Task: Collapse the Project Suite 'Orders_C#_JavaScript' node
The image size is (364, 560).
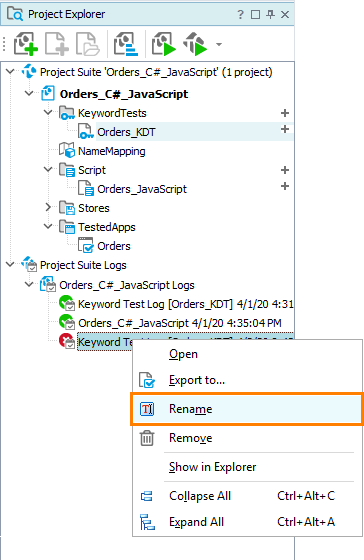Action: [10, 71]
